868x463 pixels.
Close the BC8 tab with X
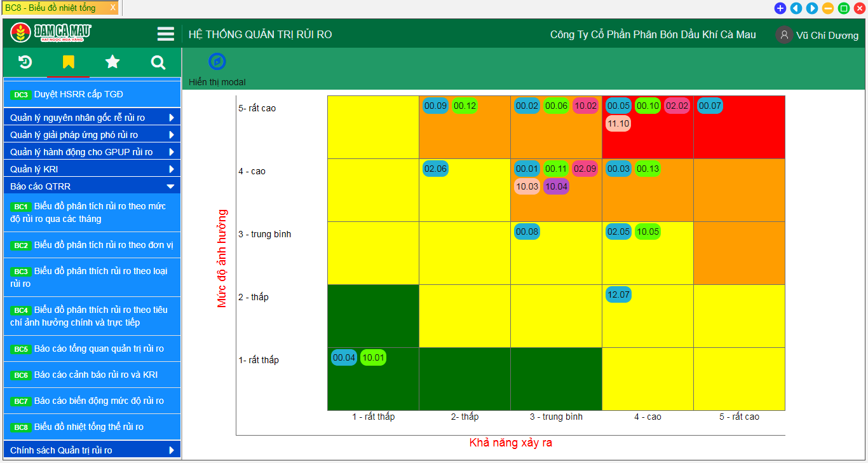tap(113, 8)
